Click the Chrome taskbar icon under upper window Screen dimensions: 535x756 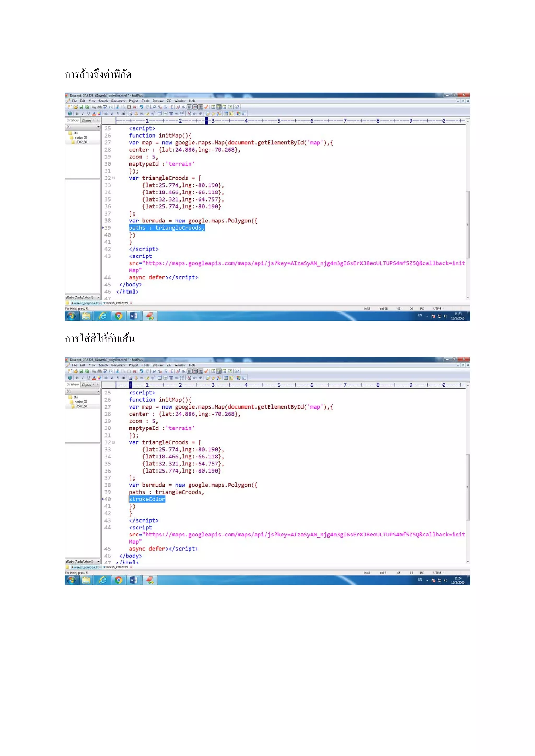pyautogui.click(x=119, y=316)
